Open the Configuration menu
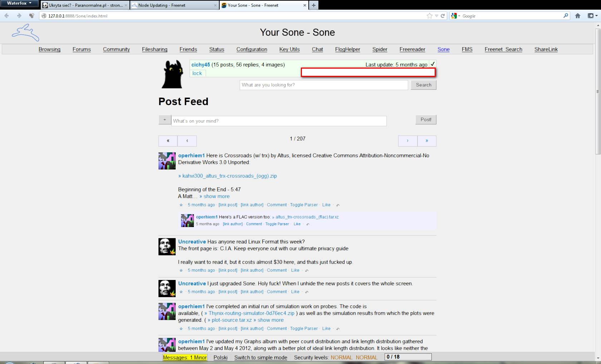601x364 pixels. pyautogui.click(x=252, y=49)
